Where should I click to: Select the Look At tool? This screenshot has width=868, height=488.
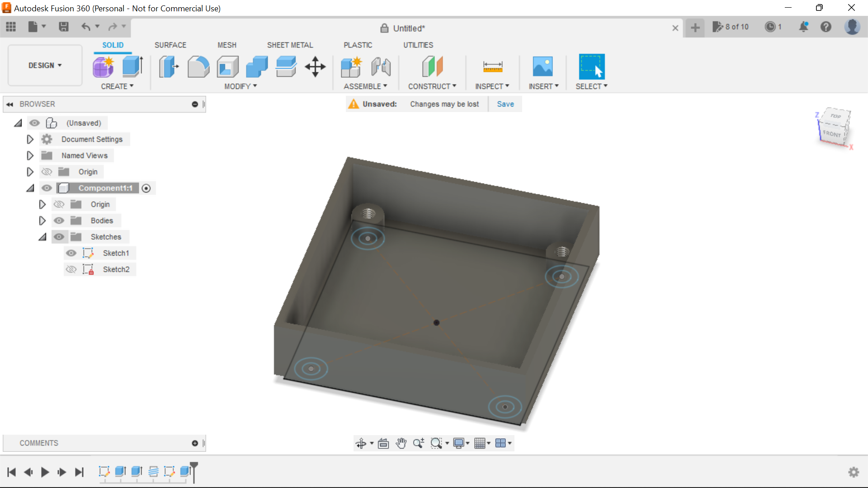[383, 443]
